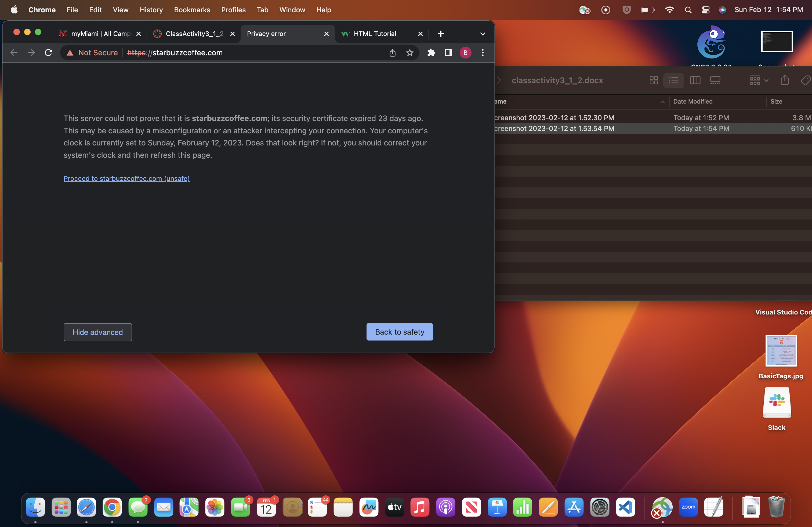Select Finder icon view
This screenshot has width=812, height=527.
(654, 80)
